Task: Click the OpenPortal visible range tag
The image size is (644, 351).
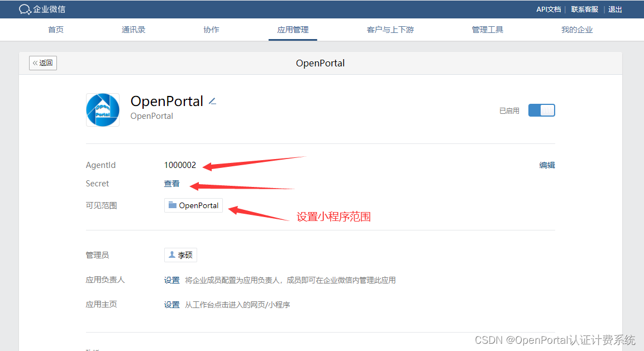Action: point(193,205)
